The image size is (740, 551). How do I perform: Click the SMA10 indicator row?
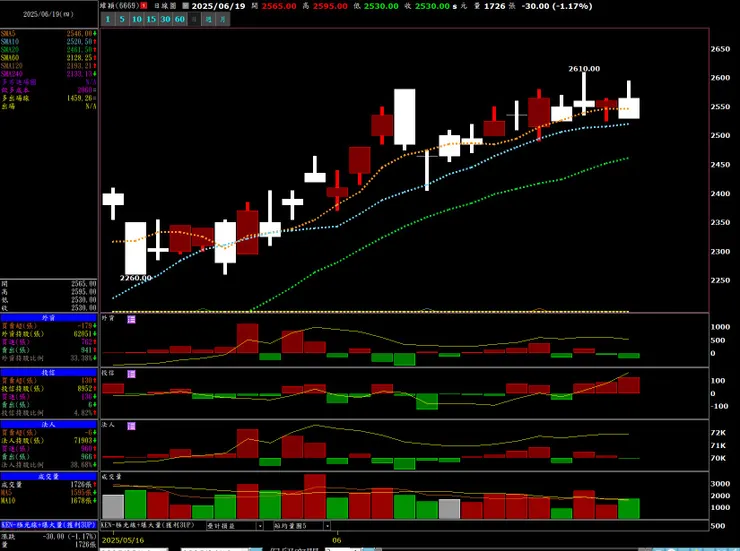coord(49,42)
